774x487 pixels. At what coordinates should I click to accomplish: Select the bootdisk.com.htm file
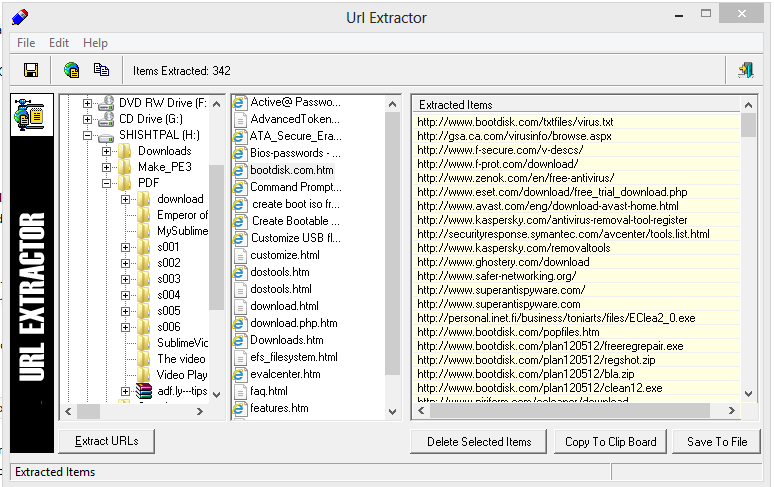pos(291,170)
